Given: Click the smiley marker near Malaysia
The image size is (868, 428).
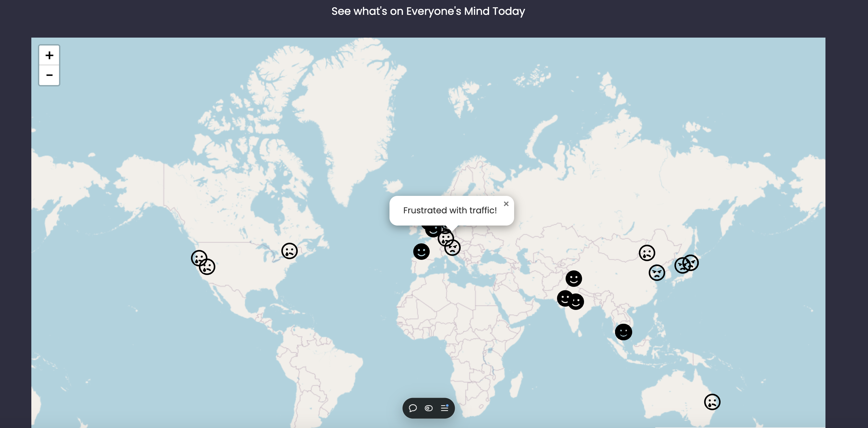Looking at the screenshot, I should [623, 332].
